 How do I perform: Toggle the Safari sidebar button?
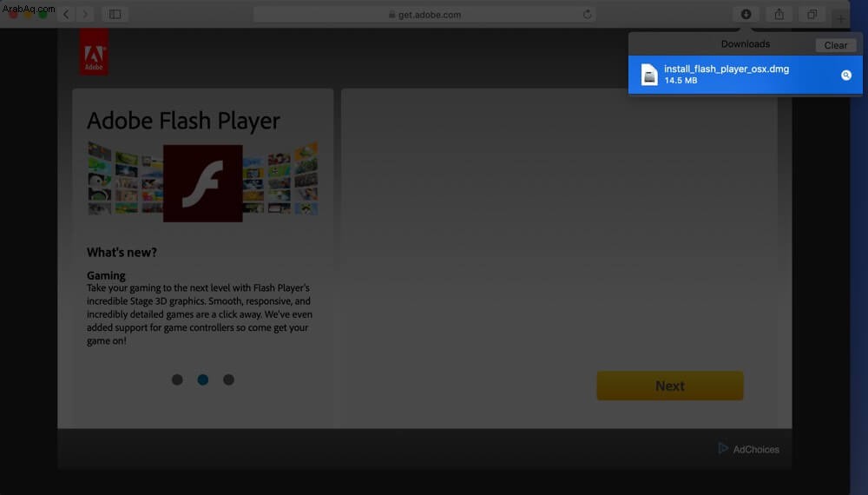115,14
